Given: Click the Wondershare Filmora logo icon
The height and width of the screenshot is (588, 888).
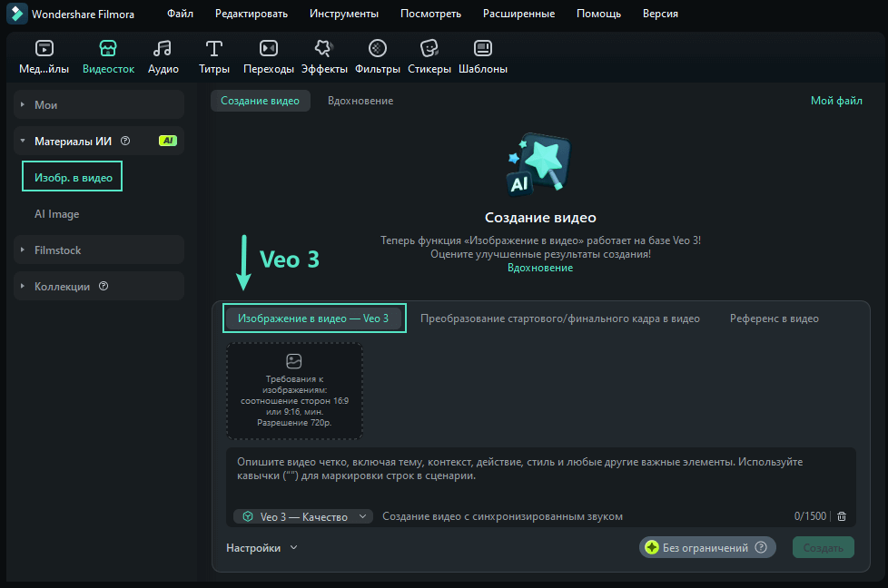Looking at the screenshot, I should click(x=17, y=14).
